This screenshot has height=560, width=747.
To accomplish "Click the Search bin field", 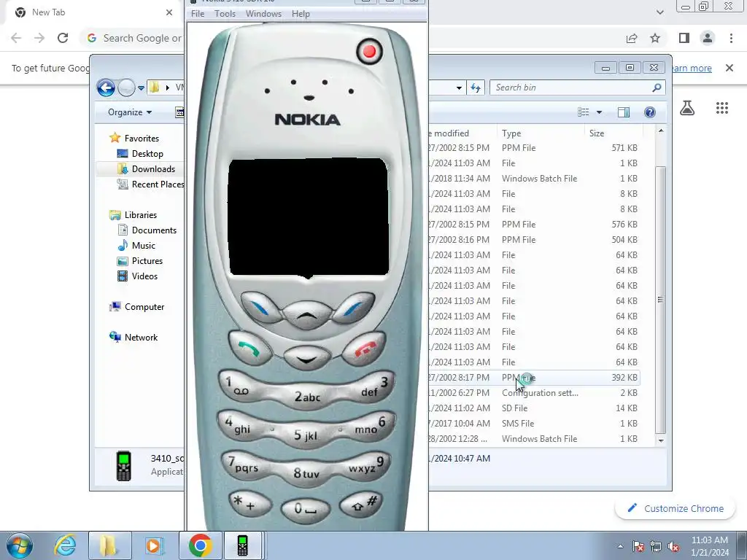I will [x=577, y=87].
